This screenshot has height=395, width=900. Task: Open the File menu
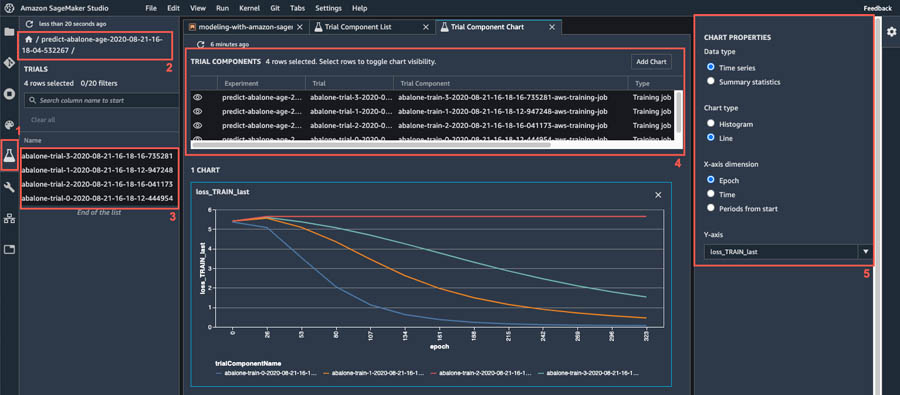click(151, 9)
